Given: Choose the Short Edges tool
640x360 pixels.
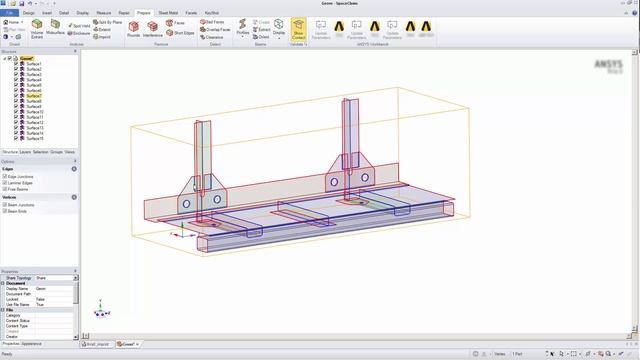Looking at the screenshot, I should [180, 33].
